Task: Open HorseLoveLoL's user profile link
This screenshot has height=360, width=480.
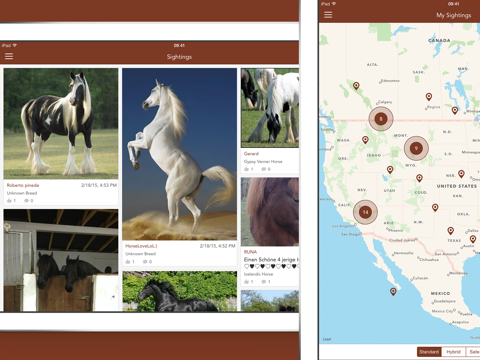Action: tap(141, 246)
